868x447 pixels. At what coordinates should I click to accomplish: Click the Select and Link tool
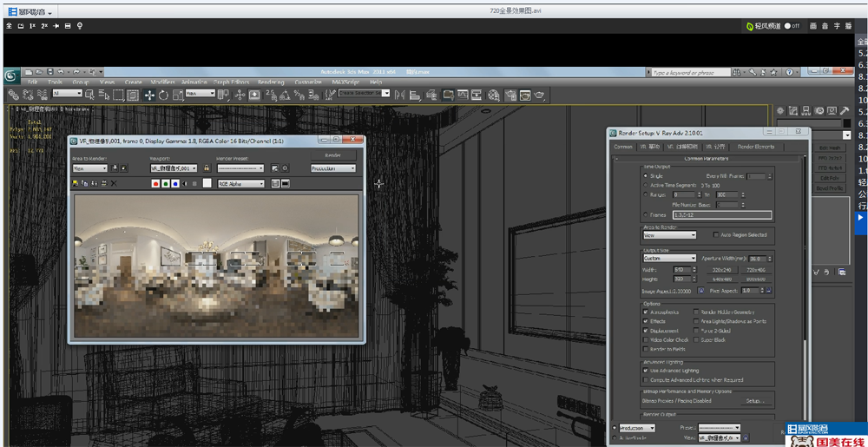pyautogui.click(x=13, y=95)
